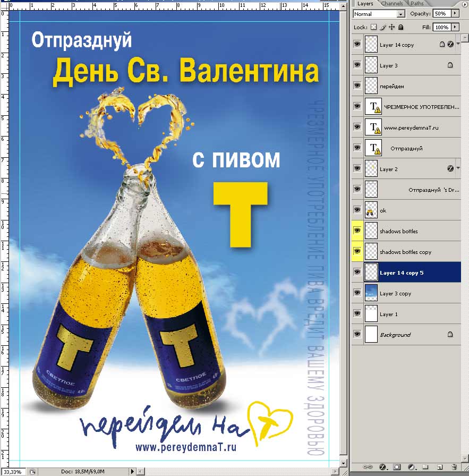
Task: Lock transparent pixels in the Lock row
Action: (374, 27)
